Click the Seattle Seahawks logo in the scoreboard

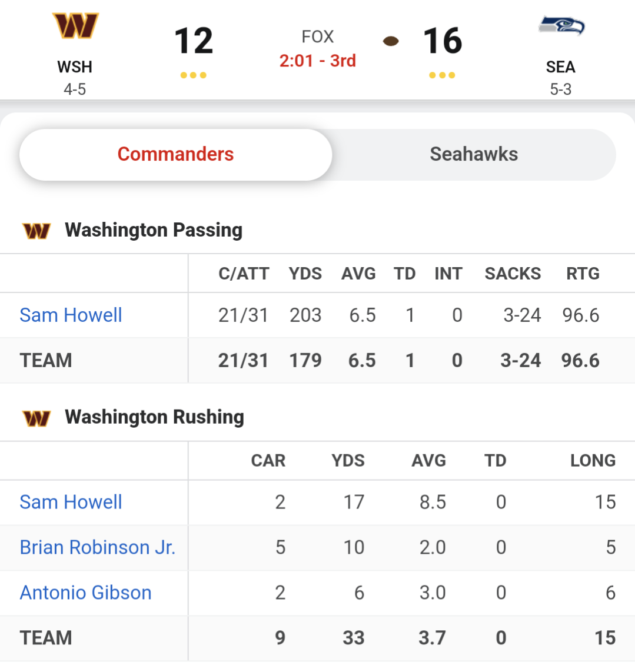561,25
